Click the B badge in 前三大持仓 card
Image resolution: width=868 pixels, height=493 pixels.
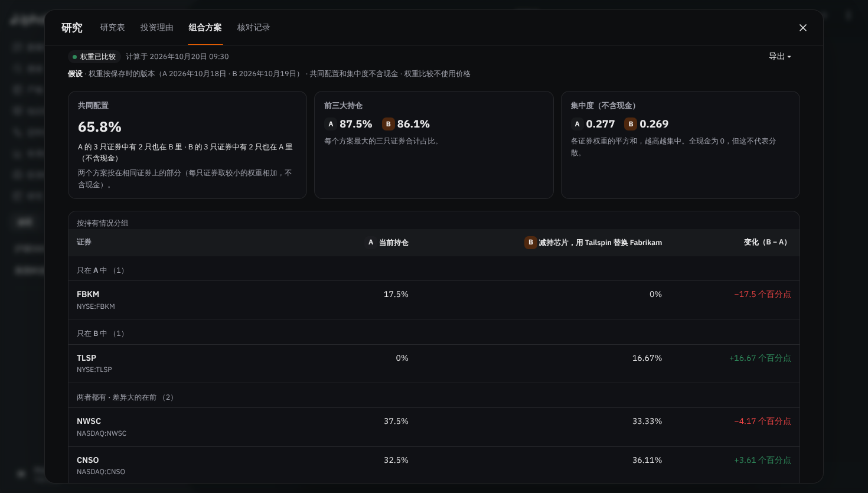click(388, 124)
